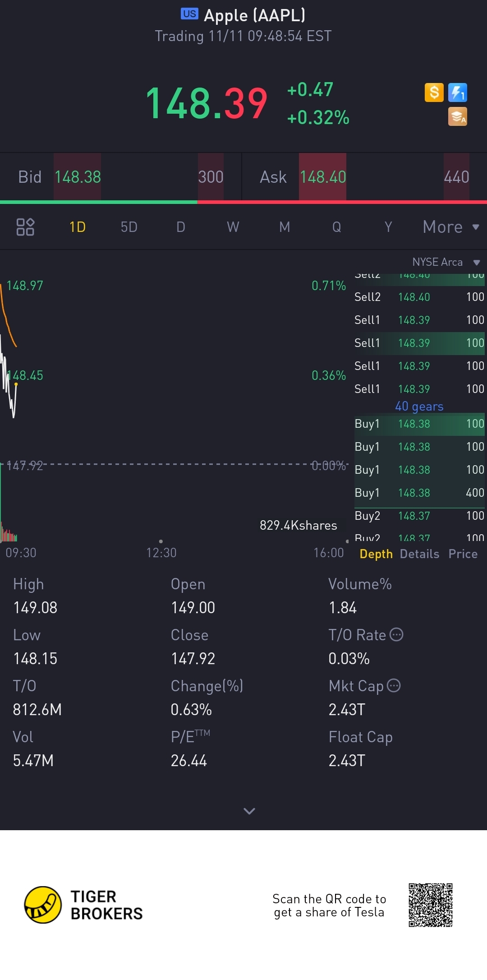
Task: Switch to the Y yearly chart
Action: (388, 227)
